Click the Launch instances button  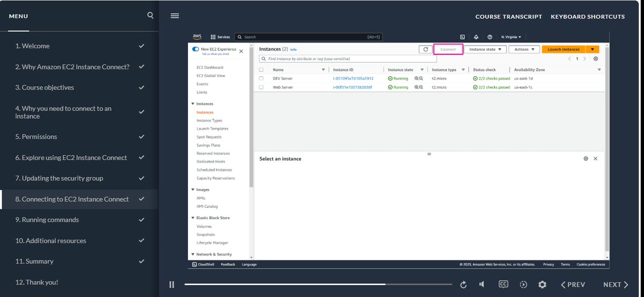point(563,49)
